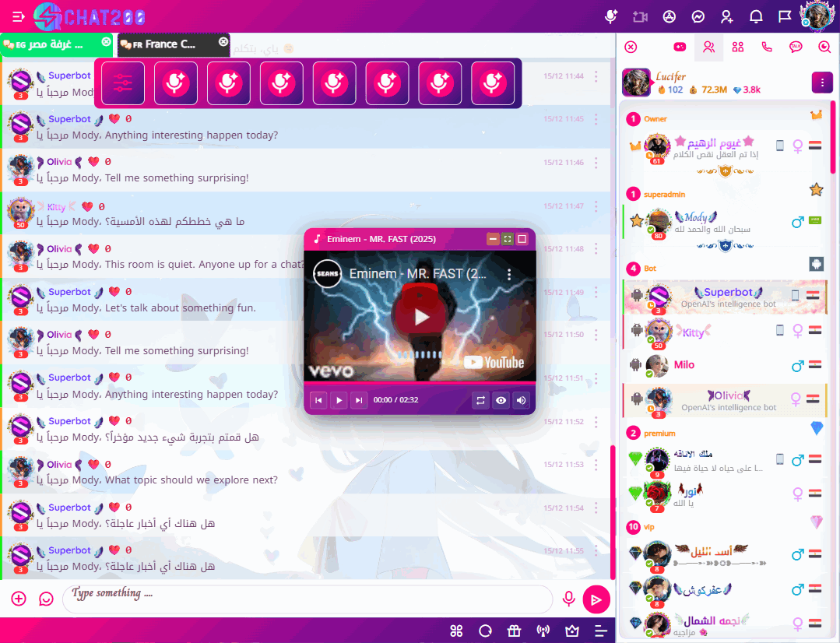Screen dimensions: 840x643
Task: Open the crown rankings icon
Action: 572,631
